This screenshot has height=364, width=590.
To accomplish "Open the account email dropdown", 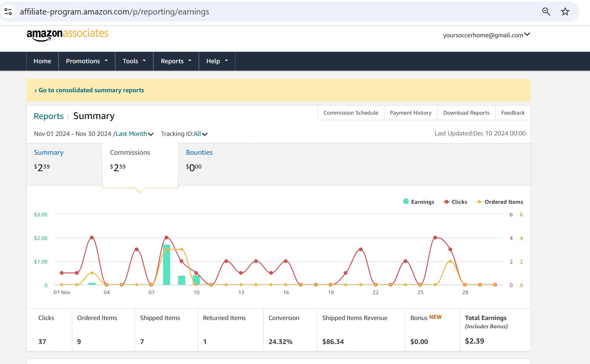I will 487,35.
